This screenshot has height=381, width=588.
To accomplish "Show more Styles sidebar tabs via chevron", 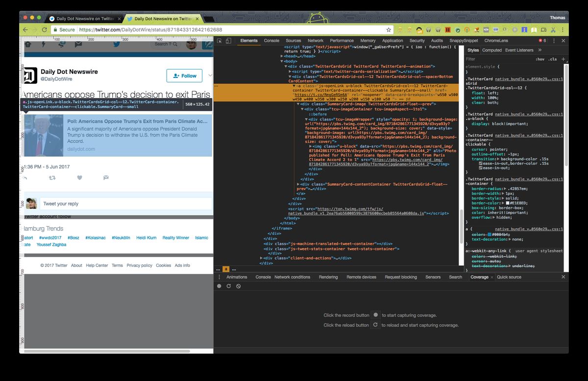I will [540, 50].
